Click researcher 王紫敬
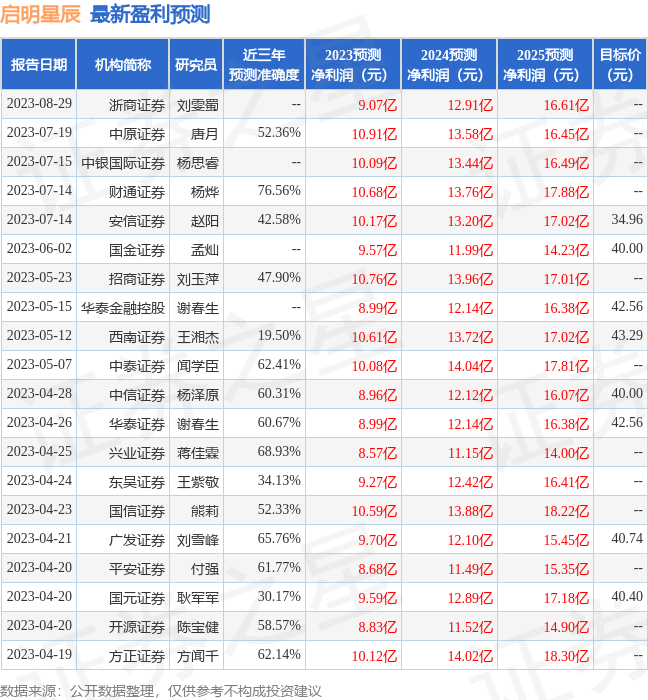 point(198,483)
